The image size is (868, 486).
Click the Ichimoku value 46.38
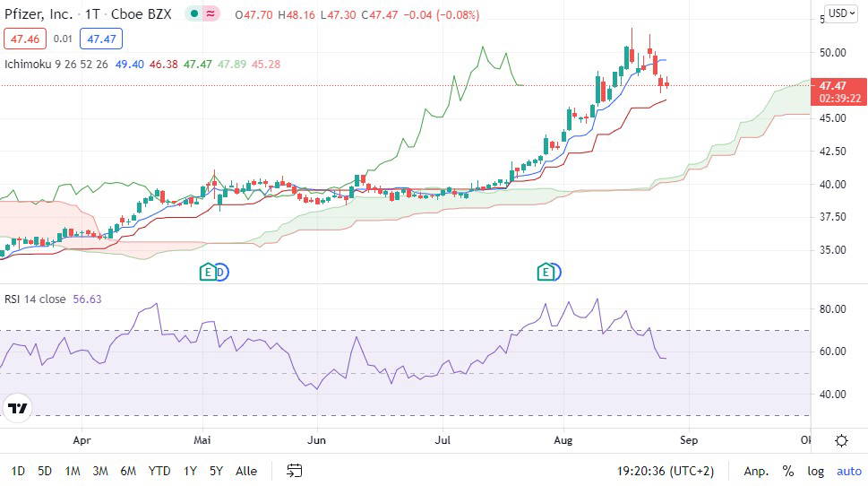[x=164, y=65]
